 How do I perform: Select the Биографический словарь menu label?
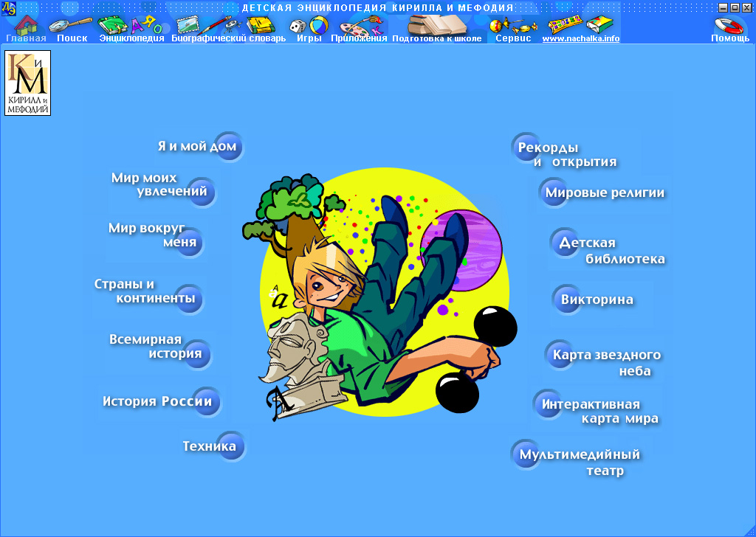(229, 38)
